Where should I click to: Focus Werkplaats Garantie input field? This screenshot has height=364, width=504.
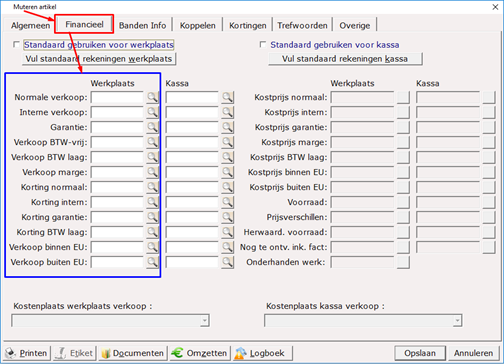pos(117,127)
